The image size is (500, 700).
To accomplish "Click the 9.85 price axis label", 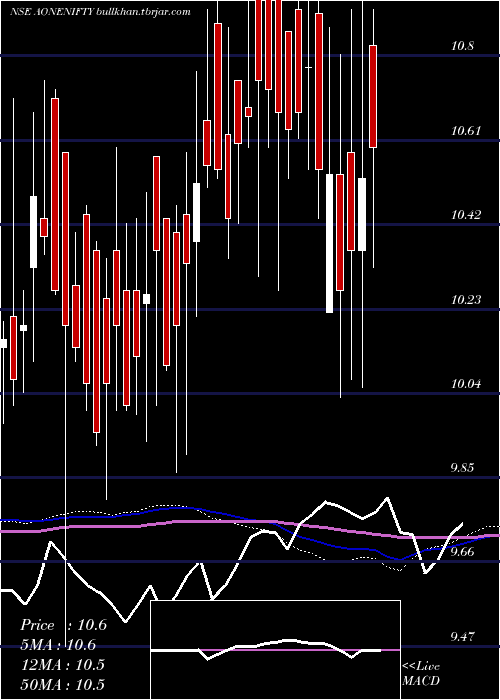I will (x=462, y=468).
